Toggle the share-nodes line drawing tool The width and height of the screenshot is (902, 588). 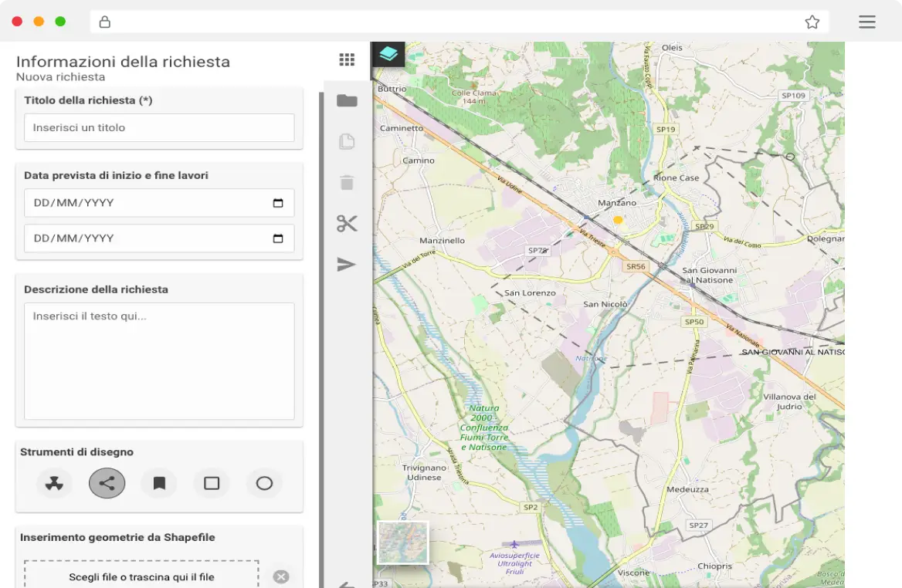coord(107,484)
